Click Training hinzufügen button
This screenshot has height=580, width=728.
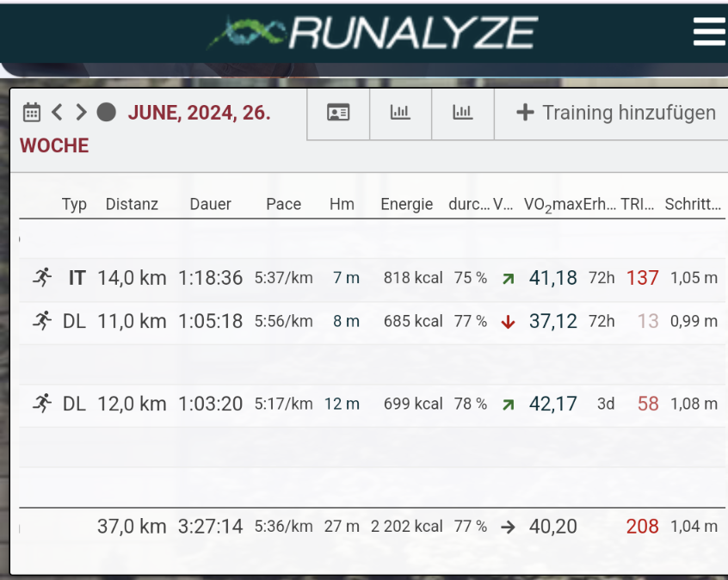tap(615, 113)
